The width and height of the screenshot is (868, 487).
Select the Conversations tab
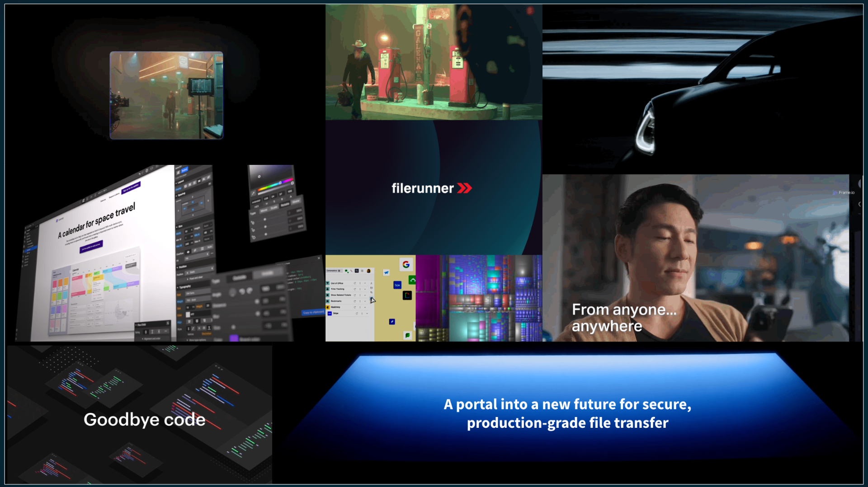333,271
